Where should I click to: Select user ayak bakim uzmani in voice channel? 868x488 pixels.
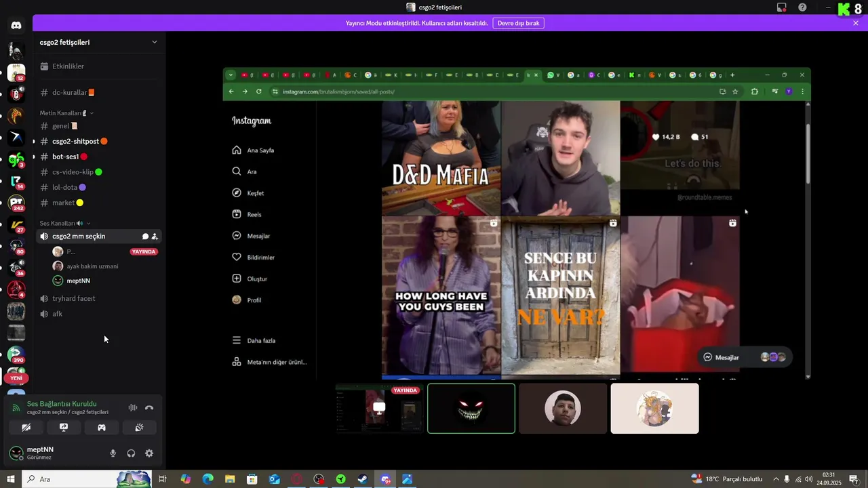pos(92,266)
